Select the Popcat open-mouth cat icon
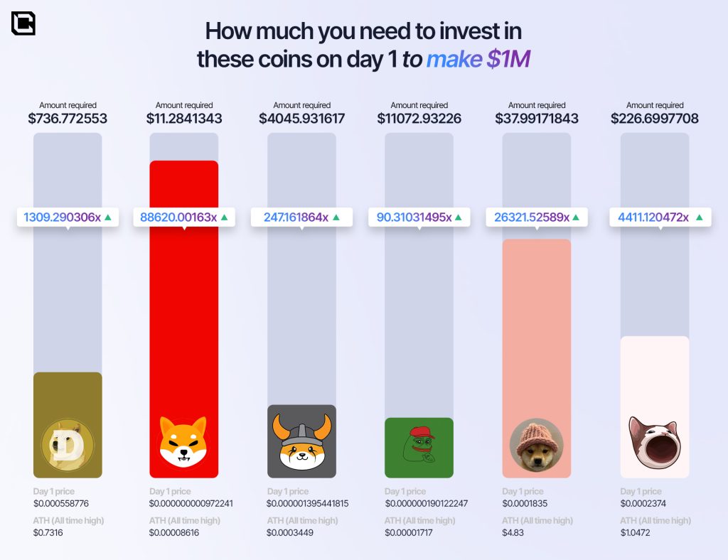Screen dimensions: 728x560 pyautogui.click(x=654, y=443)
